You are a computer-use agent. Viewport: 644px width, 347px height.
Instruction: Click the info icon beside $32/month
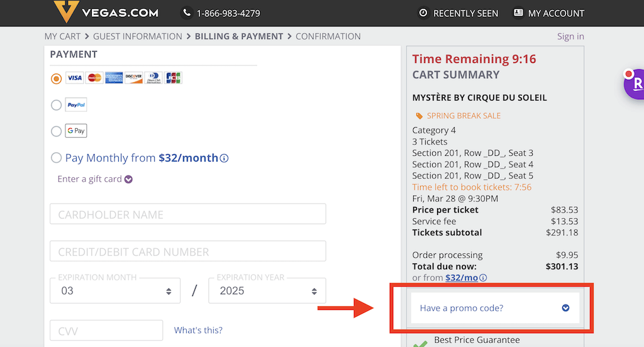click(x=225, y=158)
